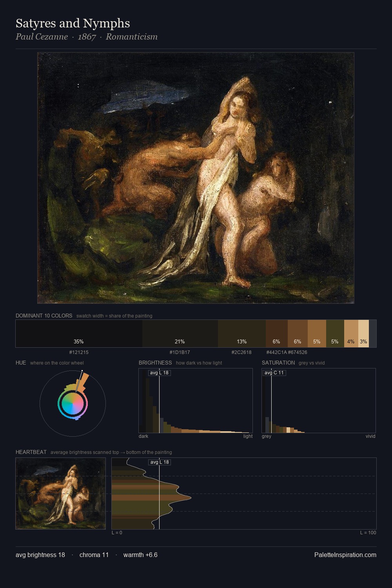Click the hex code #1D1B17
The image size is (392, 588).
(180, 352)
